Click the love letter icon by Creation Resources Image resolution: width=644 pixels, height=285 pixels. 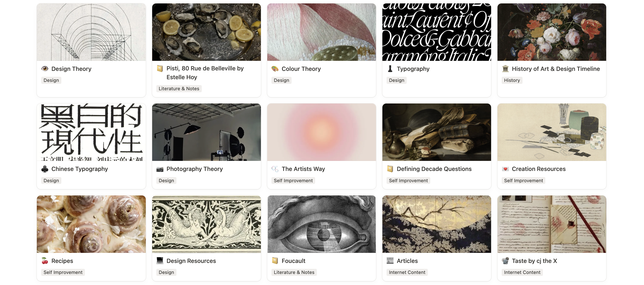coord(505,169)
